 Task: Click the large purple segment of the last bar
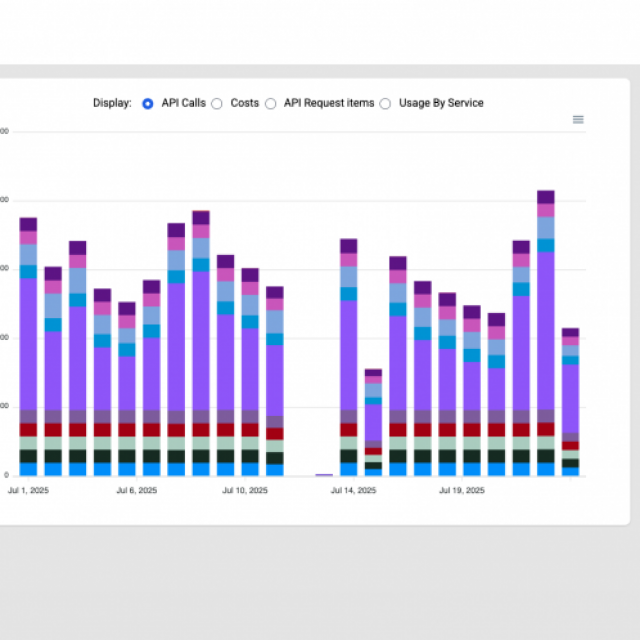[570, 398]
